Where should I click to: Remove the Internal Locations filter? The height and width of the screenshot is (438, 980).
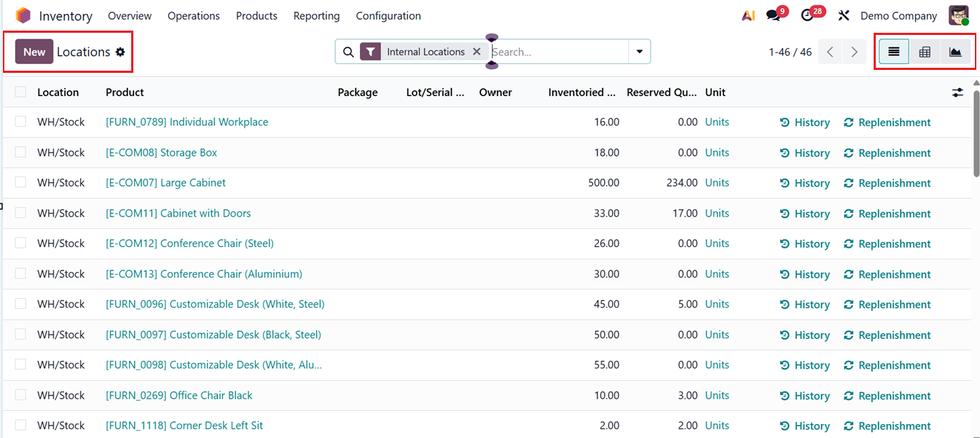477,52
